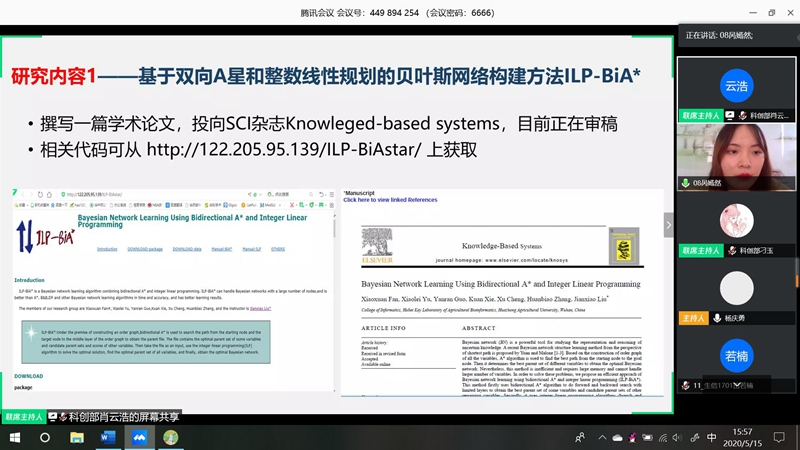800x450 pixels.
Task: Click 'Click here to view linked References'
Action: point(390,200)
